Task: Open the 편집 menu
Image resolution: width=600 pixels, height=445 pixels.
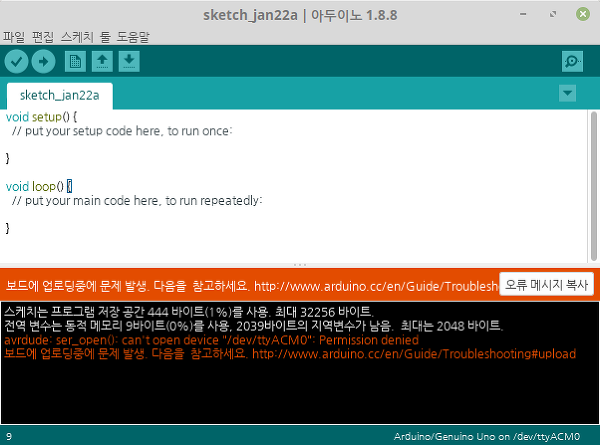Action: 42,37
